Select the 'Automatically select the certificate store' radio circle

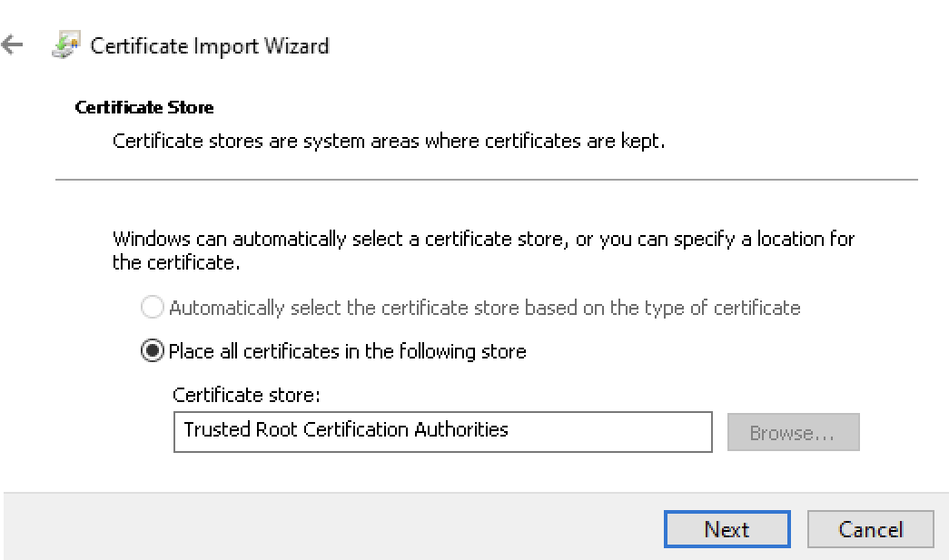[153, 308]
